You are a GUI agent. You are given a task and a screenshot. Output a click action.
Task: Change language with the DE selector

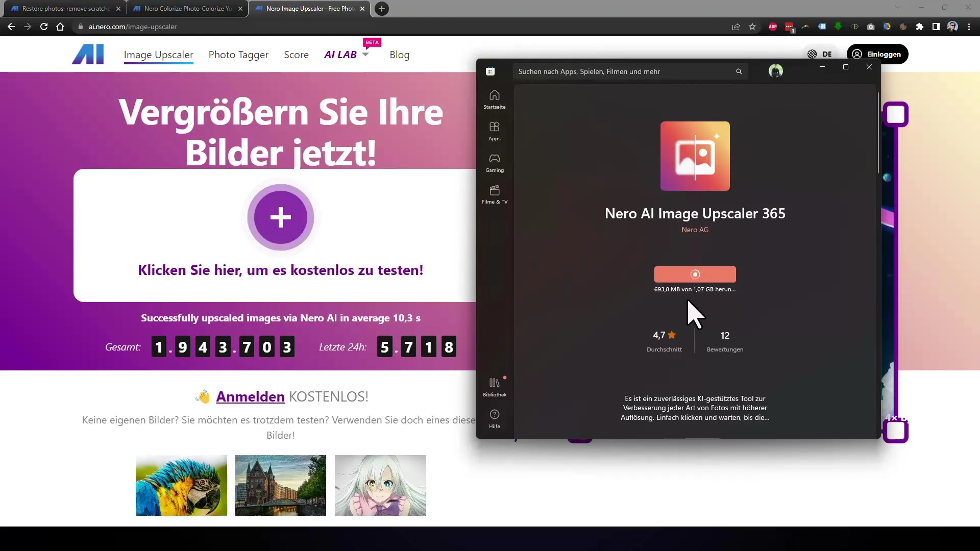820,54
